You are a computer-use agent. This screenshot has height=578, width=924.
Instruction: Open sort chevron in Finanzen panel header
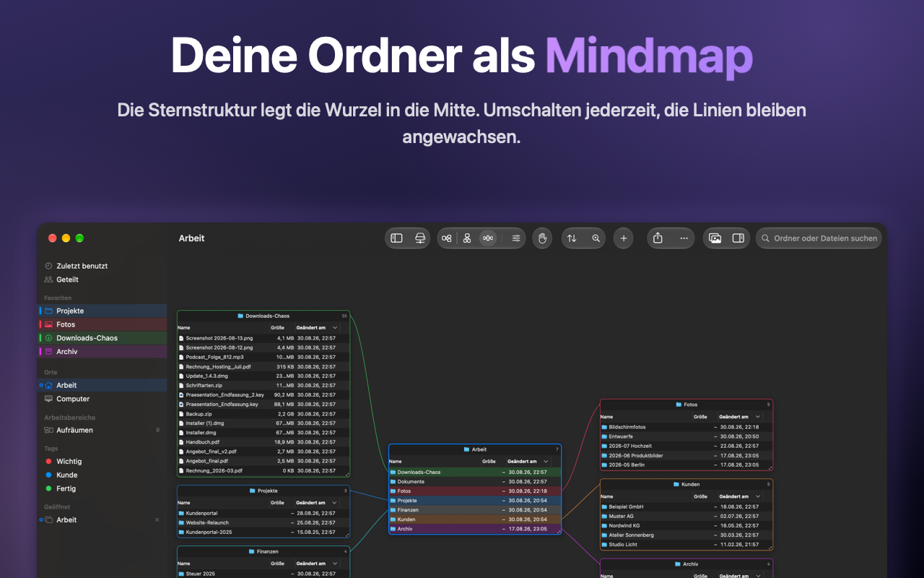click(x=335, y=564)
